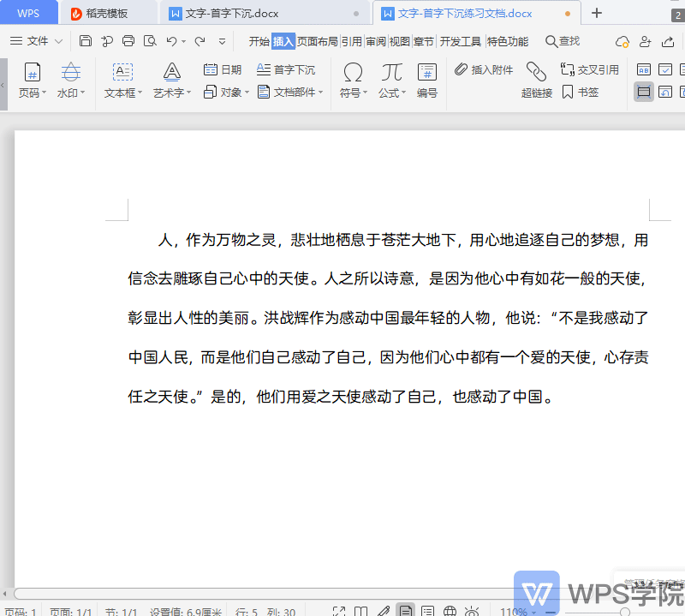
Task: Switch to 开发工具 ribbon tab
Action: [460, 41]
